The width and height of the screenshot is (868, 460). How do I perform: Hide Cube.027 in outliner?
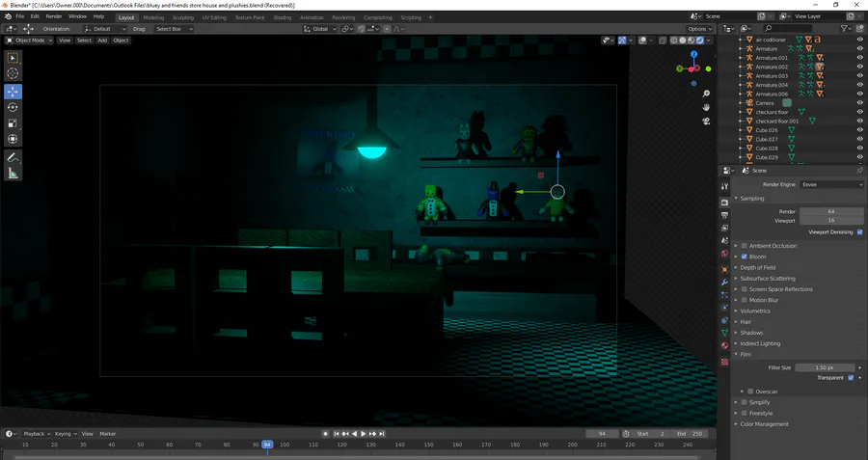(859, 139)
